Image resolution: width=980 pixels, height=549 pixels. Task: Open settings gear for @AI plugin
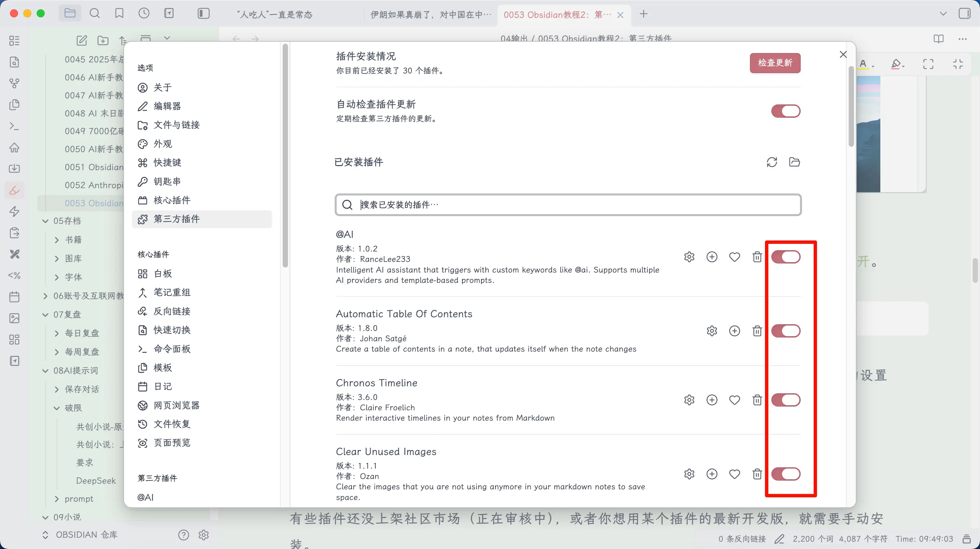coord(689,257)
